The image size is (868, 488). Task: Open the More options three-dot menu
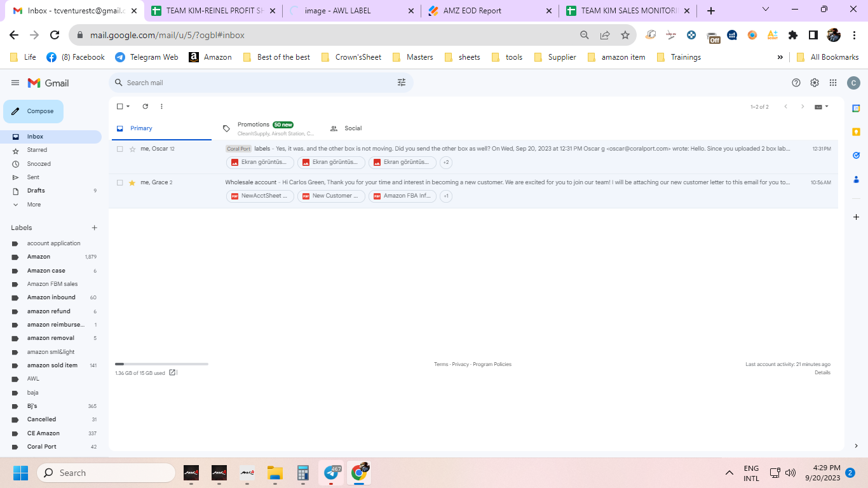[161, 107]
